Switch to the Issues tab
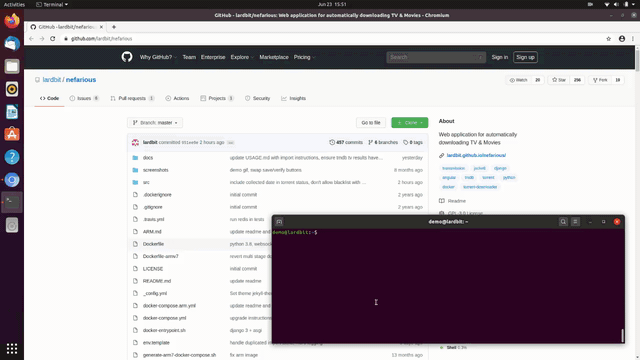Screen dimensions: 640x360 click(x=84, y=98)
